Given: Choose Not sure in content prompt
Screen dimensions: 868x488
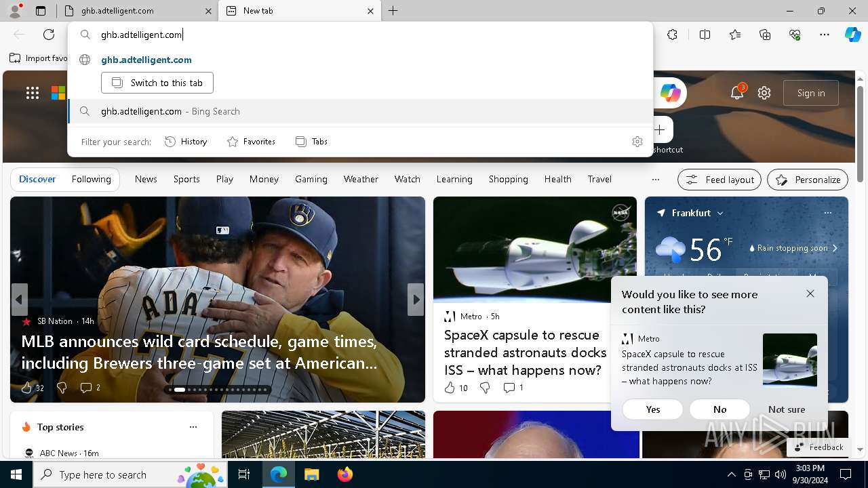Looking at the screenshot, I should (x=787, y=409).
